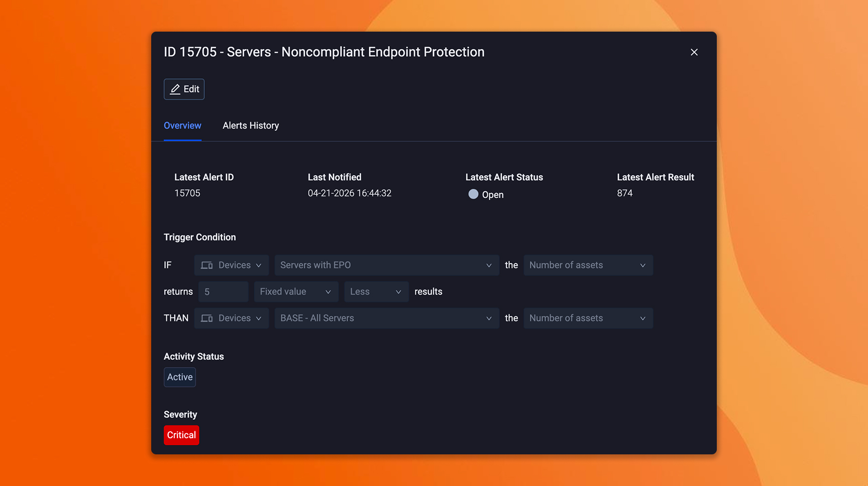This screenshot has width=868, height=486.
Task: Click the Trigger Condition heading
Action: (200, 237)
